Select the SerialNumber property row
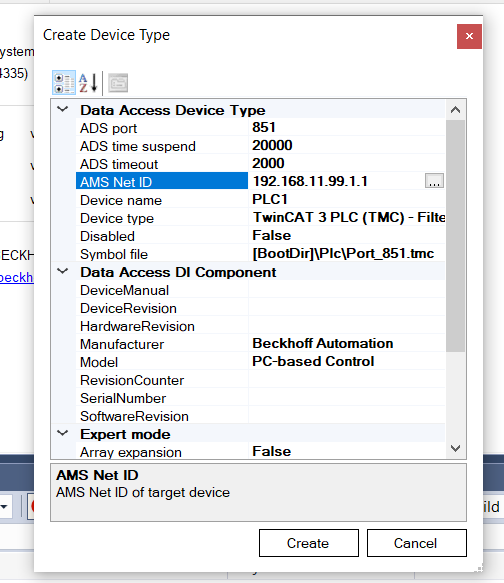Viewport: 504px width, 583px height. click(260, 399)
